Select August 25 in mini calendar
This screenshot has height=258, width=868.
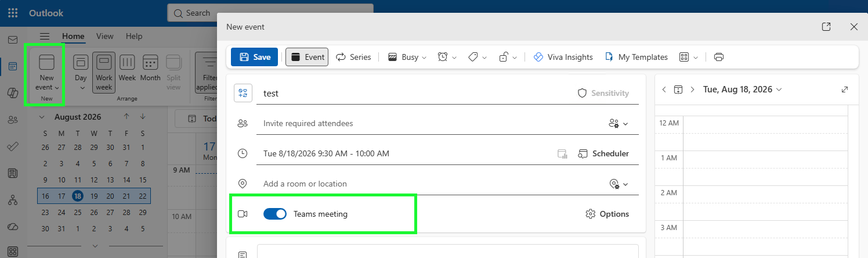pos(78,213)
